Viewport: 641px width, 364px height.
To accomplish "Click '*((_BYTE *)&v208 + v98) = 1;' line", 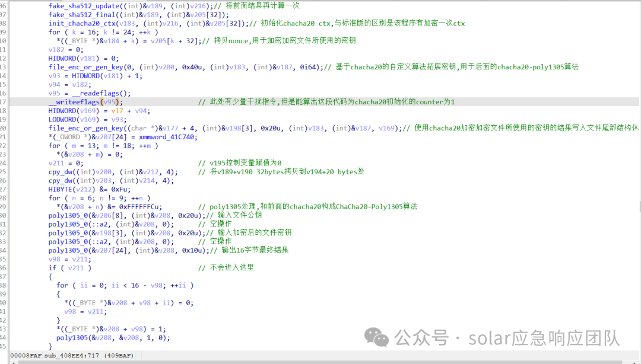I will click(x=111, y=329).
